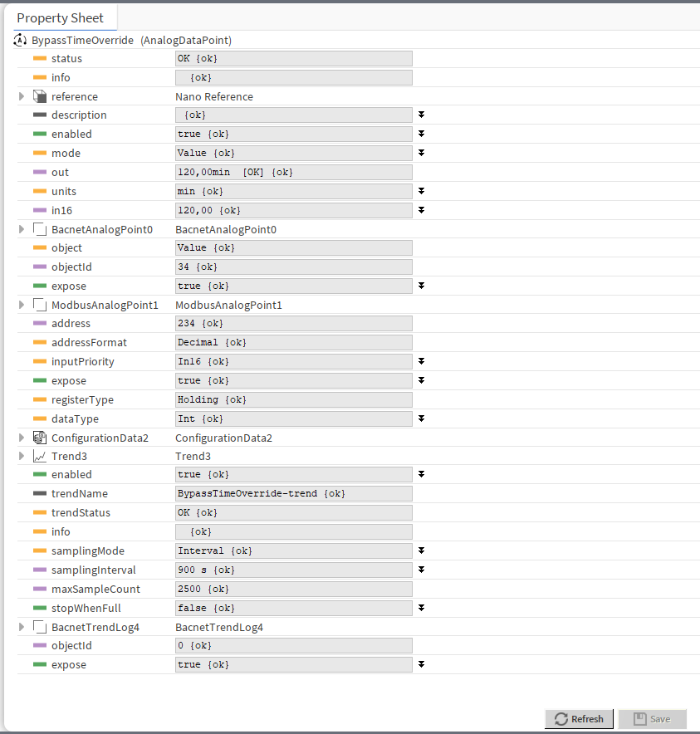Open the mode row double-chevron
Viewport: 700px width, 734px height.
tap(421, 153)
